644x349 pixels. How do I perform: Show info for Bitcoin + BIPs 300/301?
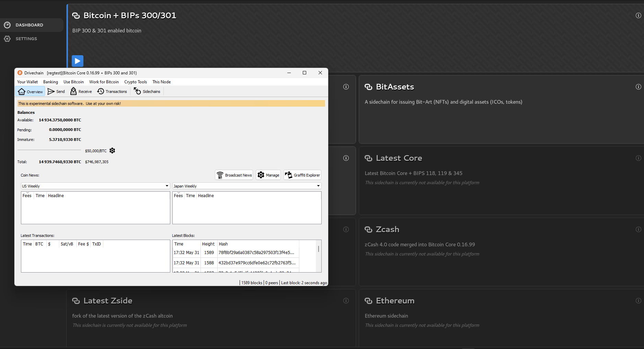638,15
